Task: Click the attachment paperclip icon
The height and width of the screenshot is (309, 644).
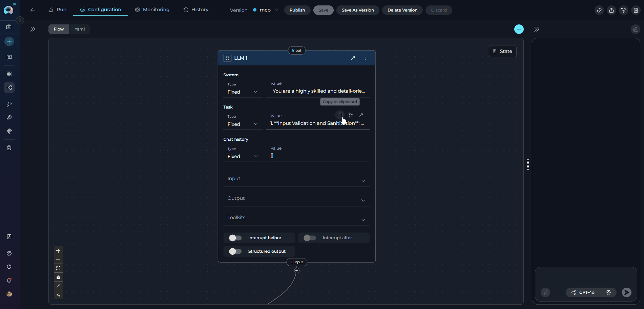Action: tap(545, 292)
